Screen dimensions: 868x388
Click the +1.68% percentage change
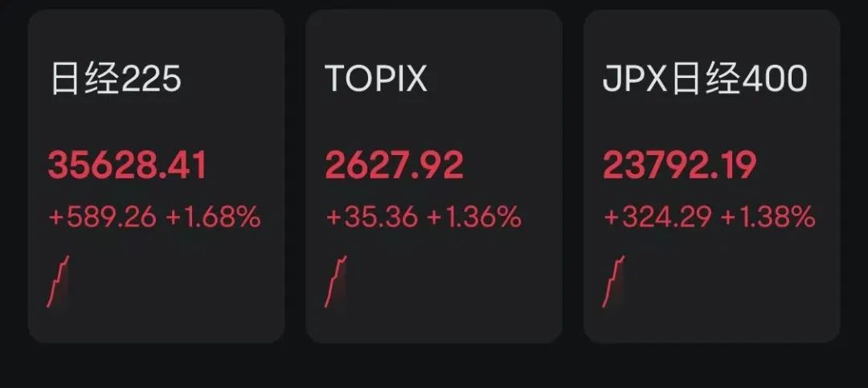point(213,217)
